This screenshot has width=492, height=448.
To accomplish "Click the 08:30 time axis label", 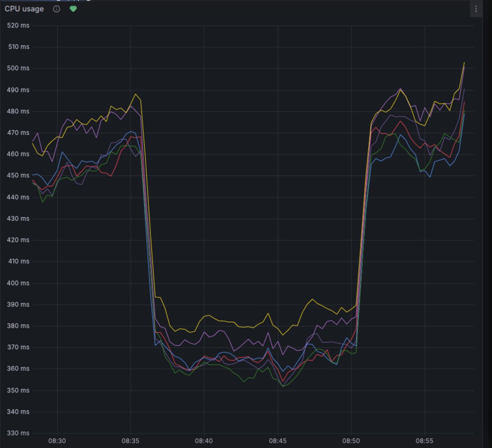I will [x=57, y=441].
